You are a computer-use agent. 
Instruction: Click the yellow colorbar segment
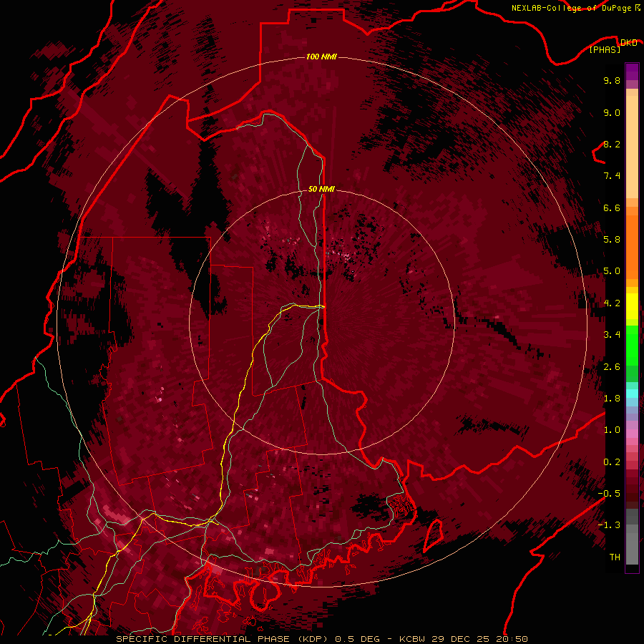[632, 306]
